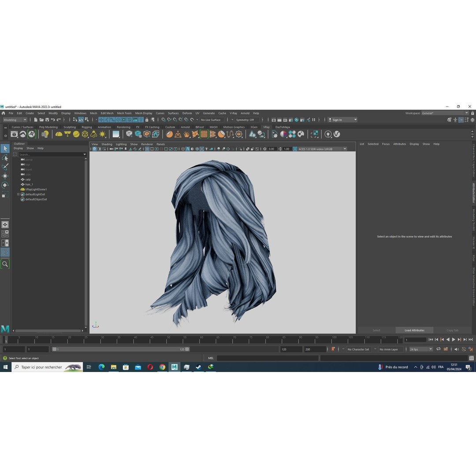
Task: Click the new scene file icon
Action: 36,120
